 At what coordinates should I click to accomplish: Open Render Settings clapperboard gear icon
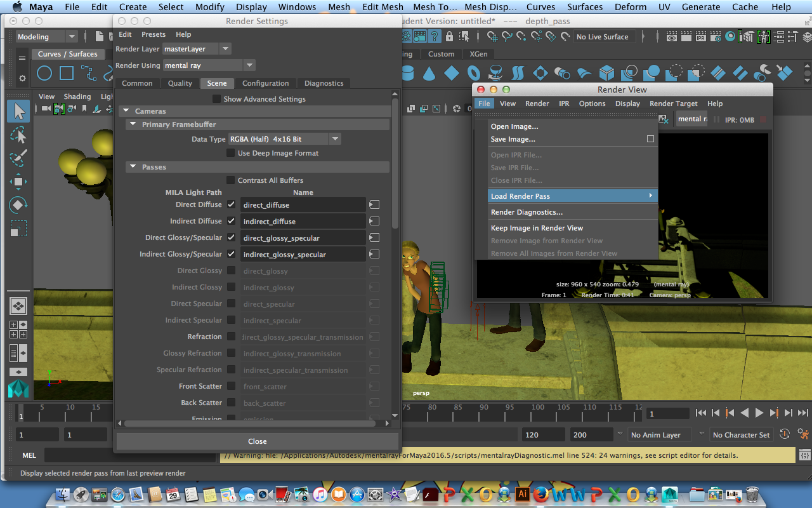pyautogui.click(x=716, y=37)
